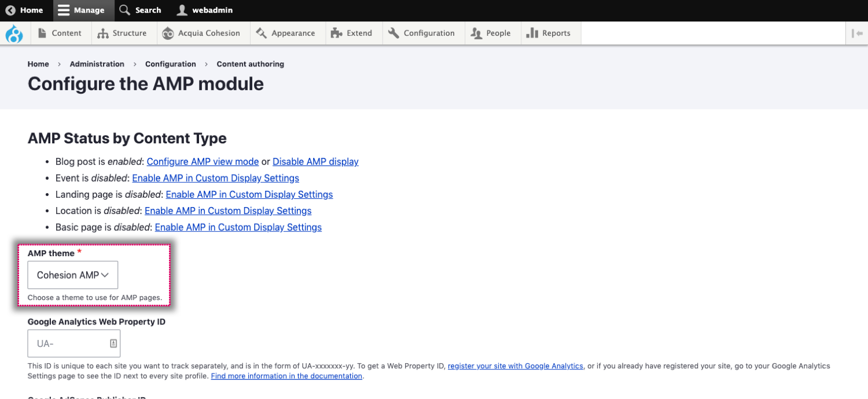Viewport: 868px width, 399px height.
Task: Follow the Administration breadcrumb link
Action: (97, 64)
